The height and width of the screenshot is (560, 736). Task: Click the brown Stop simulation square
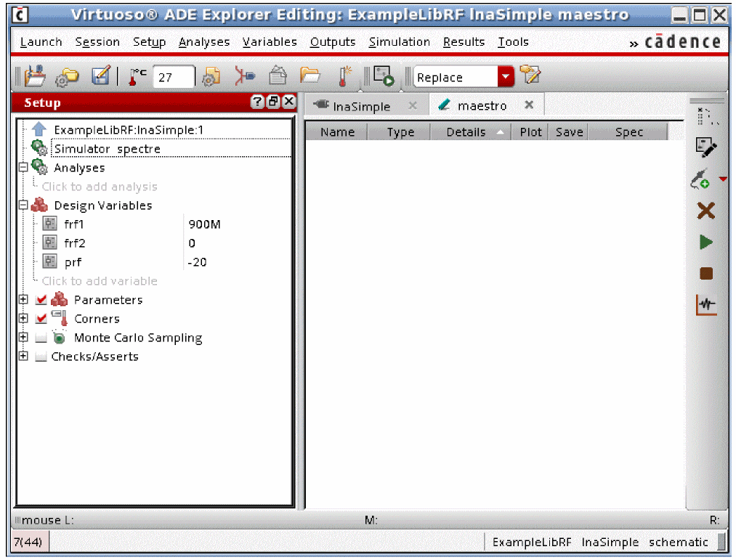pos(706,273)
